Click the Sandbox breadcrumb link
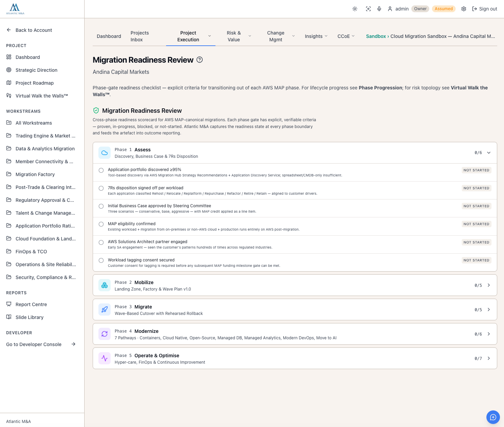The image size is (504, 427). click(376, 36)
